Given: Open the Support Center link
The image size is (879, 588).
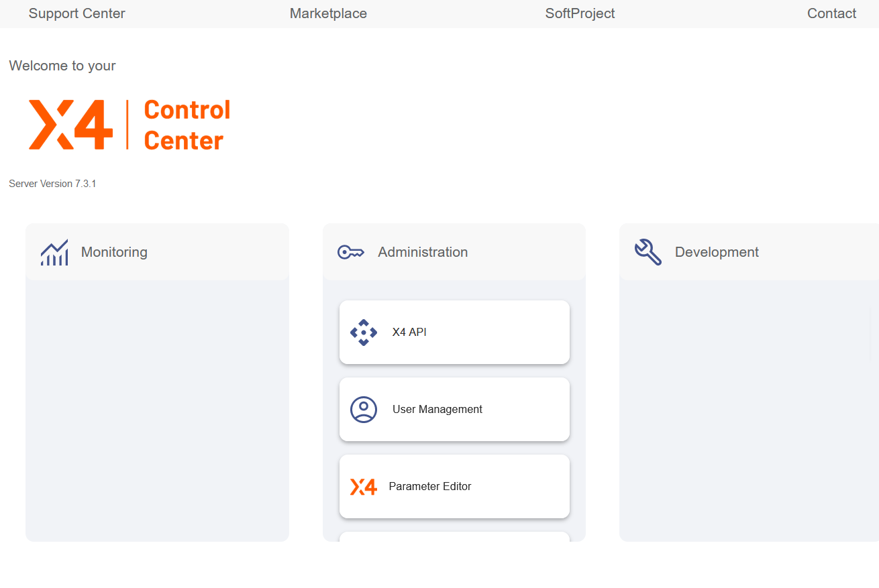Looking at the screenshot, I should [x=76, y=13].
